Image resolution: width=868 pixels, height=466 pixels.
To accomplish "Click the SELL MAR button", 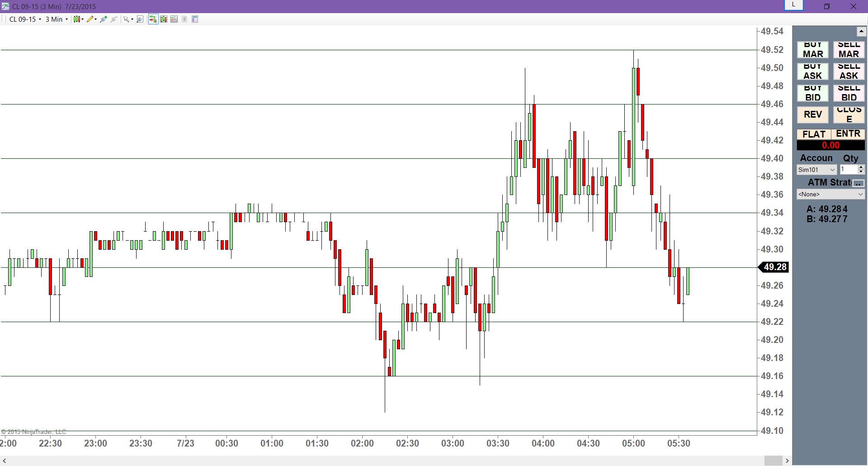I will tap(849, 50).
